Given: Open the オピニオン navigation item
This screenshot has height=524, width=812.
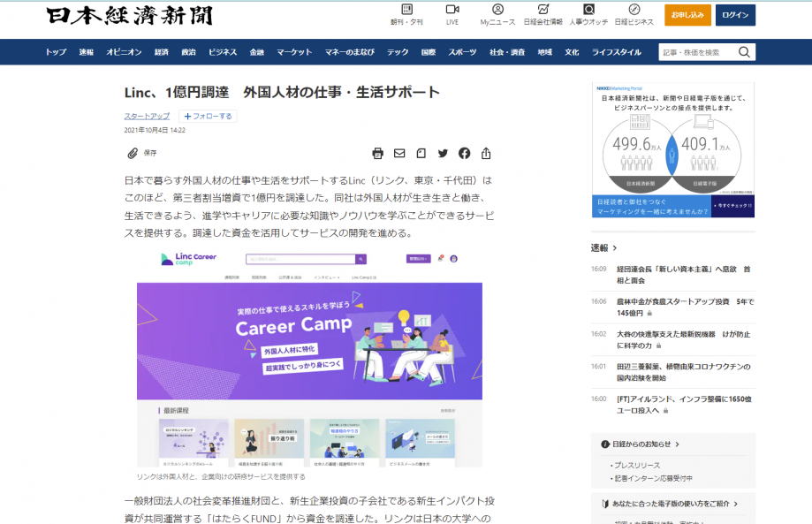Looking at the screenshot, I should (x=124, y=52).
